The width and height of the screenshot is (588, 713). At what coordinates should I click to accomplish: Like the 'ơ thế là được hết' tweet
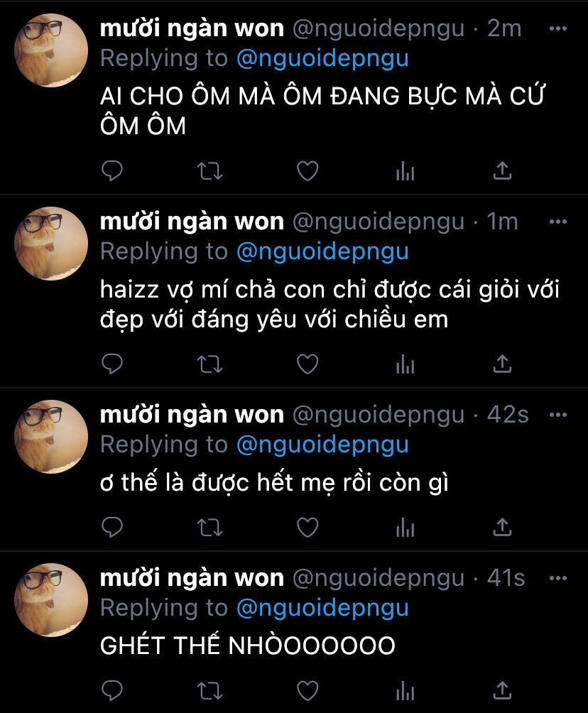pos(307,528)
